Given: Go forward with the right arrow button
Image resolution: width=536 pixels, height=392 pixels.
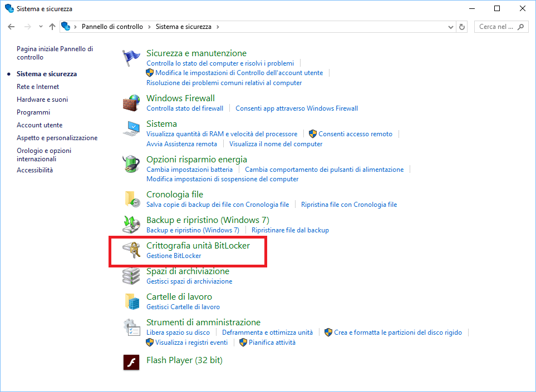Looking at the screenshot, I should [x=27, y=27].
